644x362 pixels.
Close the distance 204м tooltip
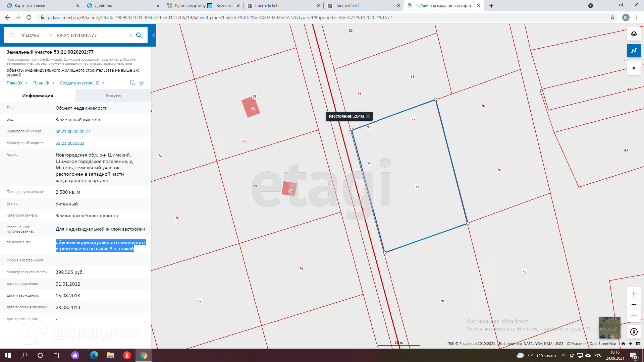pos(368,116)
